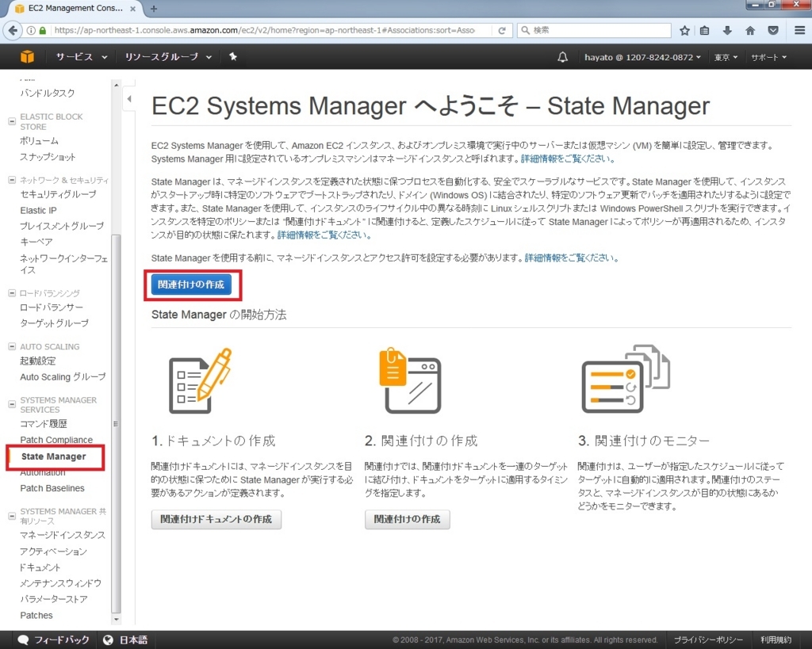The image size is (812, 649).
Task: Open アクティベーション in the sidebar
Action: coord(53,552)
